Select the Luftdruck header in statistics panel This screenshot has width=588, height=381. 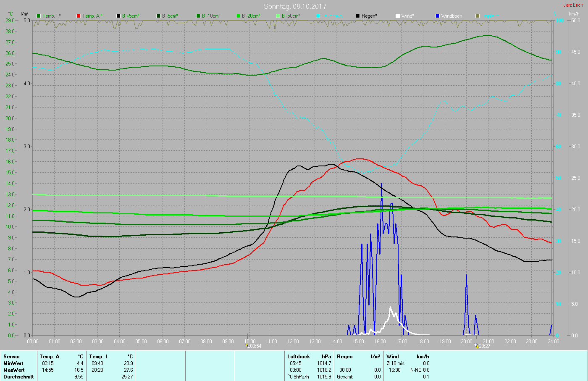tap(299, 357)
